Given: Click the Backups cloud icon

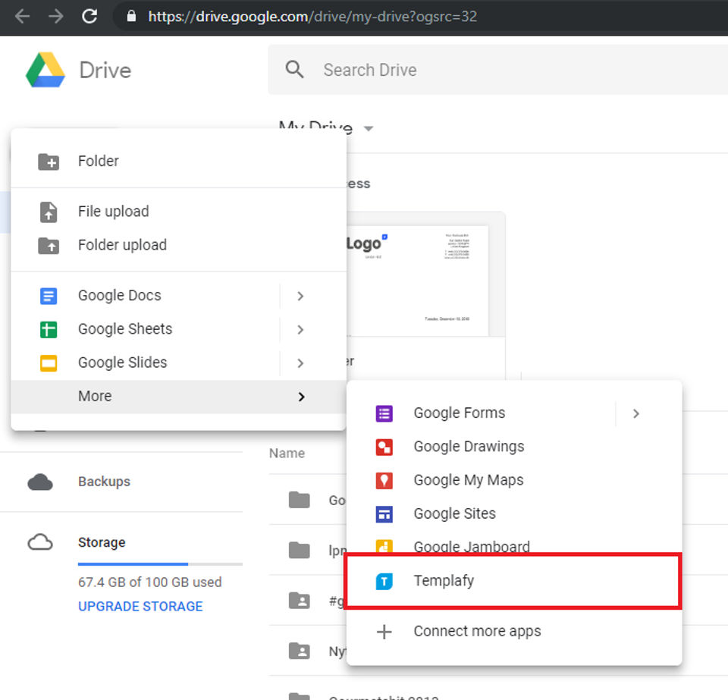Looking at the screenshot, I should [x=40, y=482].
